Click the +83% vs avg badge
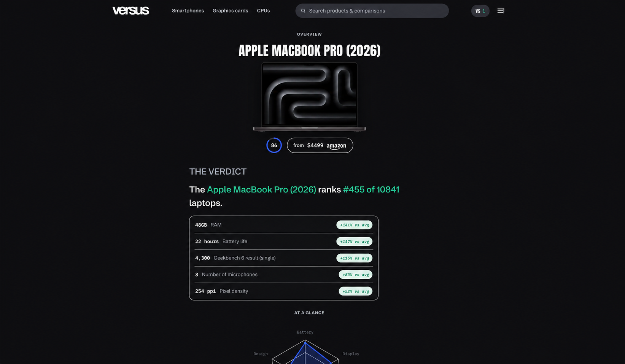The width and height of the screenshot is (625, 364). pyautogui.click(x=355, y=275)
